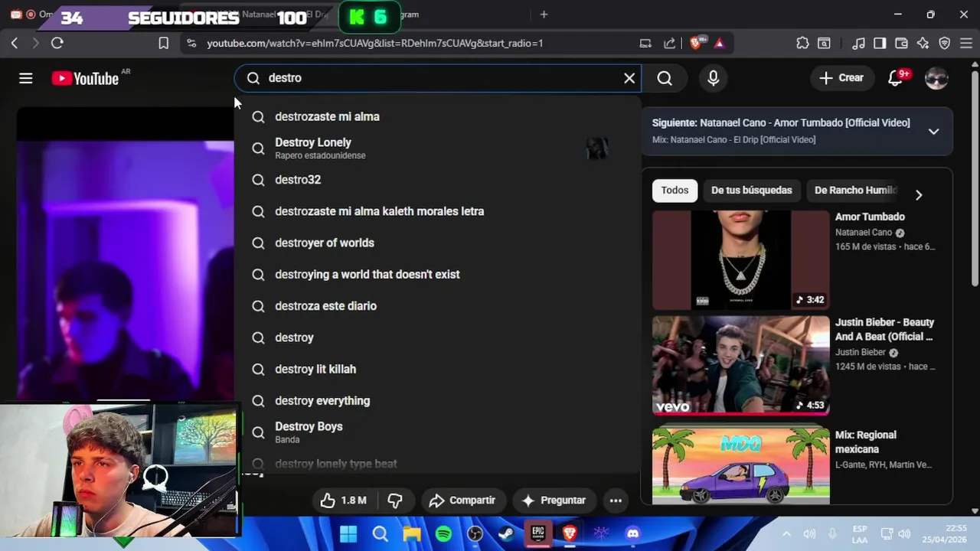Open the YouTube hamburger guide menu

pos(26,78)
